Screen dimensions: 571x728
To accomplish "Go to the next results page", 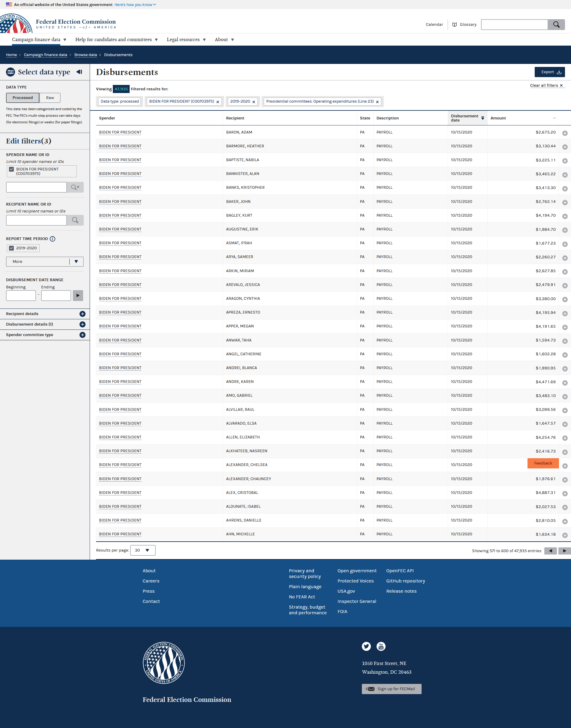I will click(x=565, y=551).
